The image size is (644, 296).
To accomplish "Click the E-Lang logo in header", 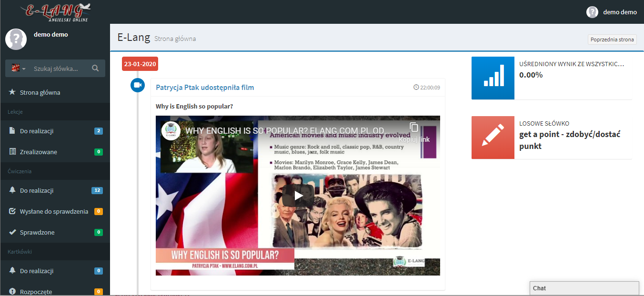I will coord(55,12).
